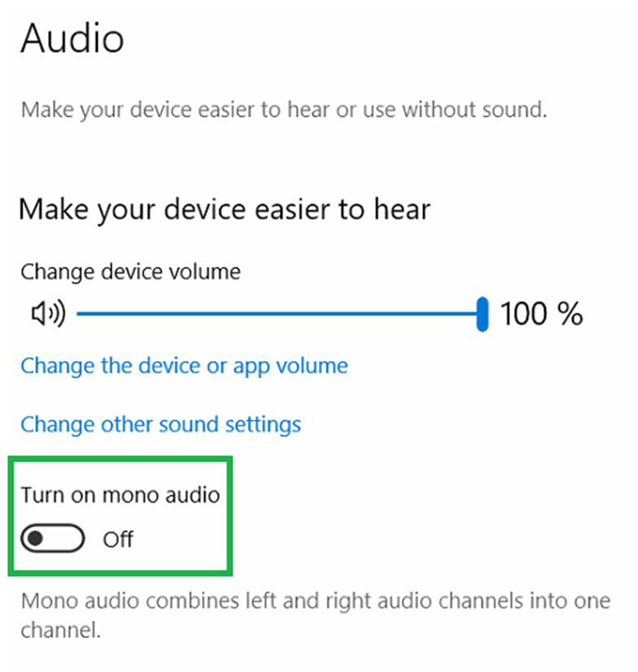Toggle the mono audio switch
The width and height of the screenshot is (638, 672).
(53, 539)
